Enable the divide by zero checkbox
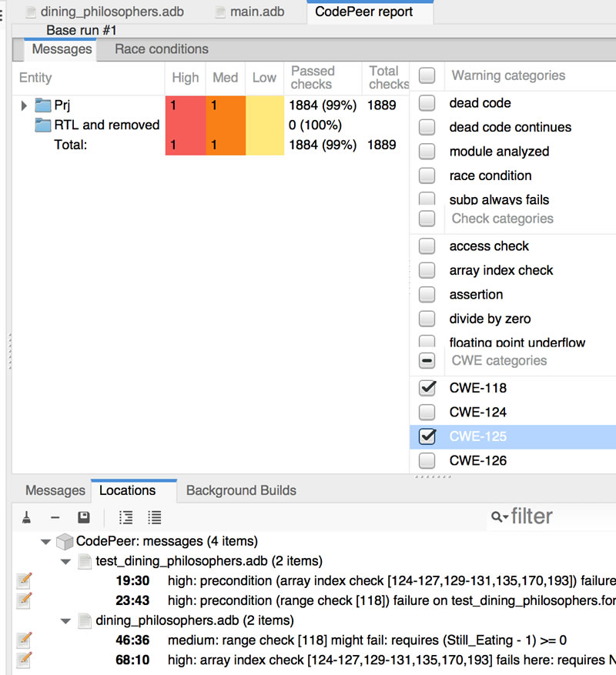 coord(427,318)
